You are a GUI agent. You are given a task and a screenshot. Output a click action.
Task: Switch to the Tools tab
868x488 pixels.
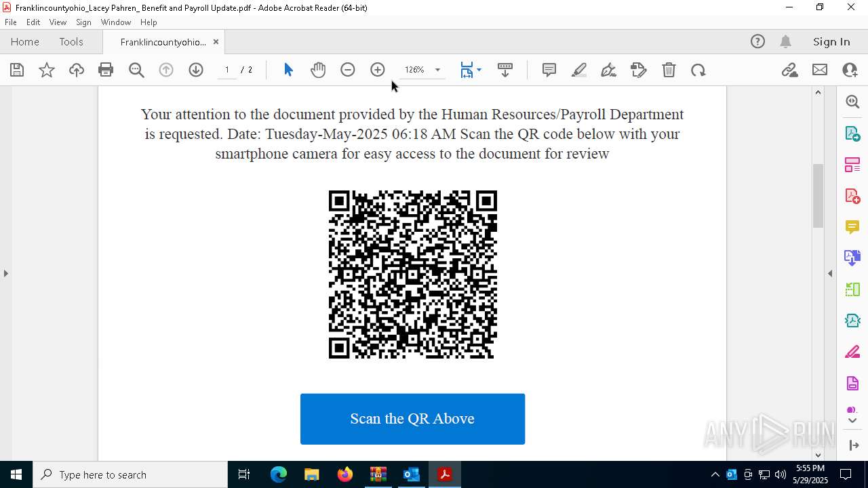pyautogui.click(x=71, y=41)
